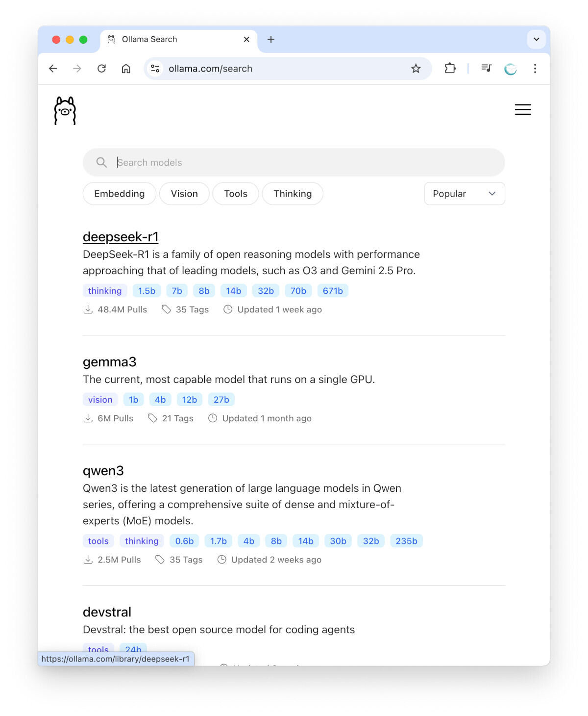Viewport: 588px width, 716px height.
Task: Click the Devstral description line
Action: click(219, 630)
